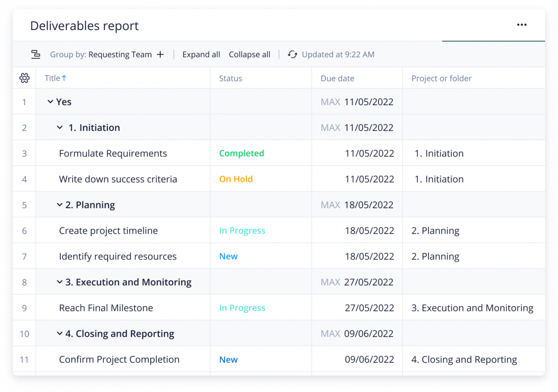Open the Requesting Team group-by selector
The image size is (558, 392).
120,54
